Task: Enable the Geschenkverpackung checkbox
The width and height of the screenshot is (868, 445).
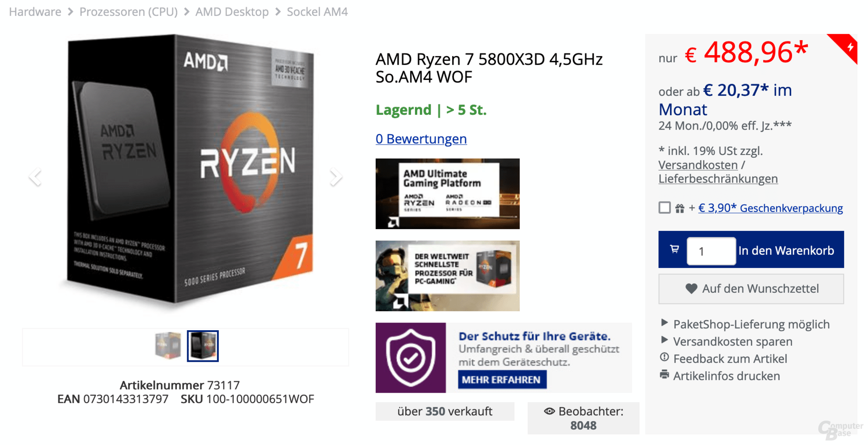Action: click(664, 207)
